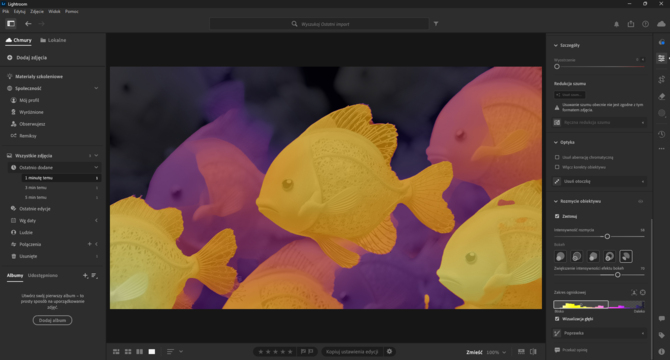
Task: Collapse the Optyka section
Action: click(555, 142)
